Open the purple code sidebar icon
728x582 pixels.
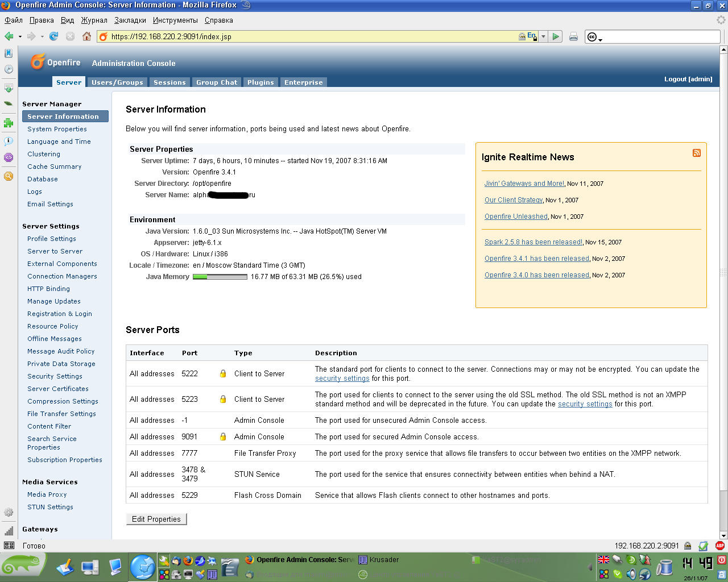click(9, 157)
